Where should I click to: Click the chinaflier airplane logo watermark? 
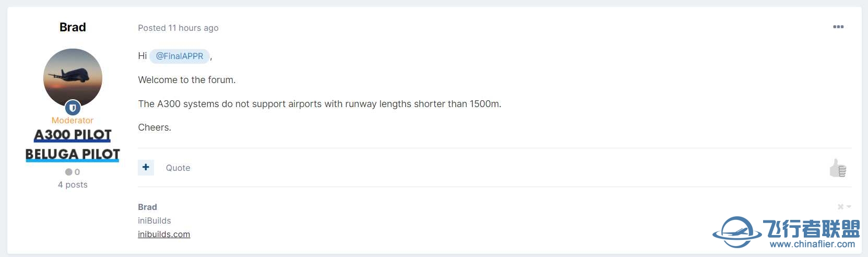737,232
